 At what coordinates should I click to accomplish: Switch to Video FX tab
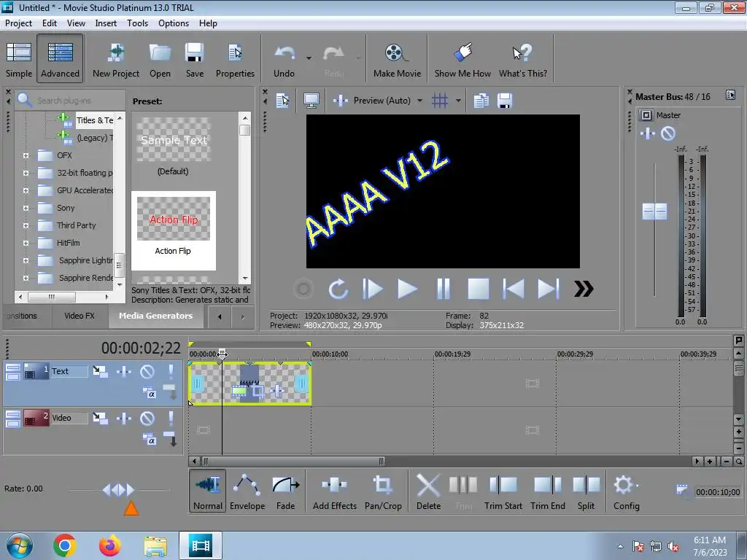pyautogui.click(x=80, y=316)
